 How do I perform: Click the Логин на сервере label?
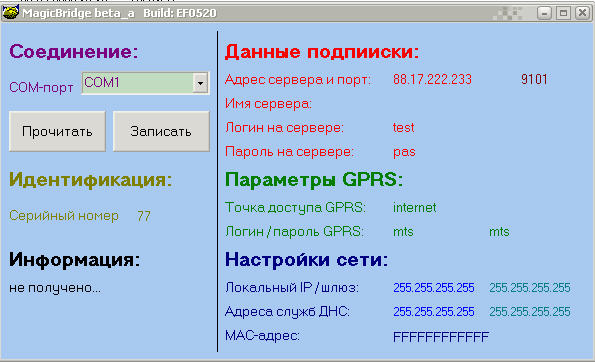[x=284, y=127]
